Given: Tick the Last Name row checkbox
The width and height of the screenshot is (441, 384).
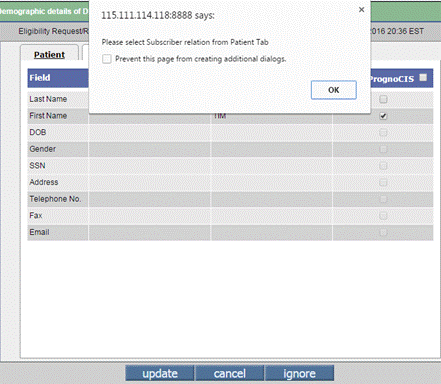Looking at the screenshot, I should (383, 99).
